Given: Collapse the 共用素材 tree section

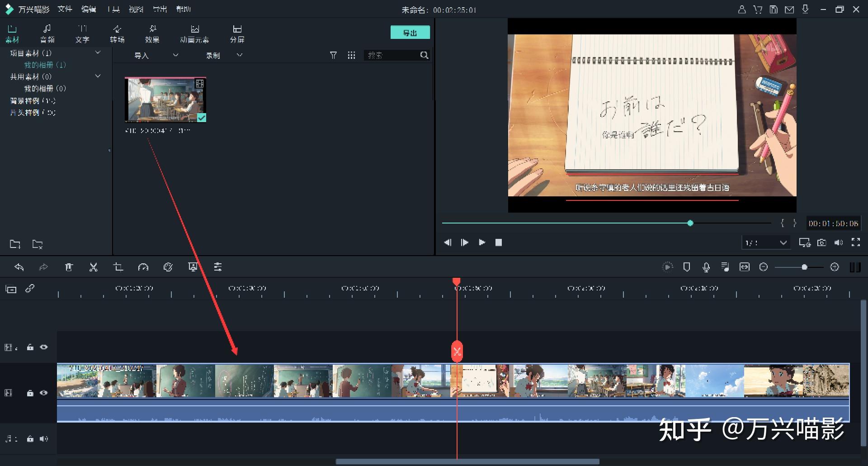Looking at the screenshot, I should click(x=98, y=76).
